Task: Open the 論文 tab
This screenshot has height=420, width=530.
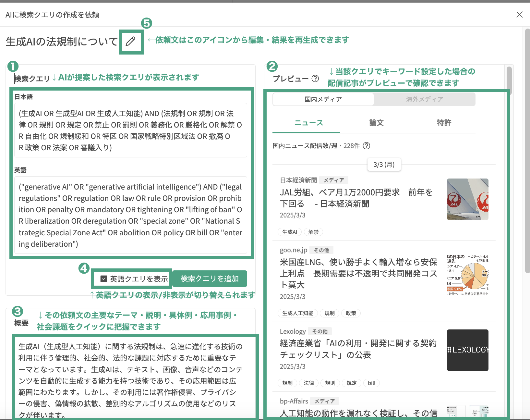Action: (x=376, y=123)
